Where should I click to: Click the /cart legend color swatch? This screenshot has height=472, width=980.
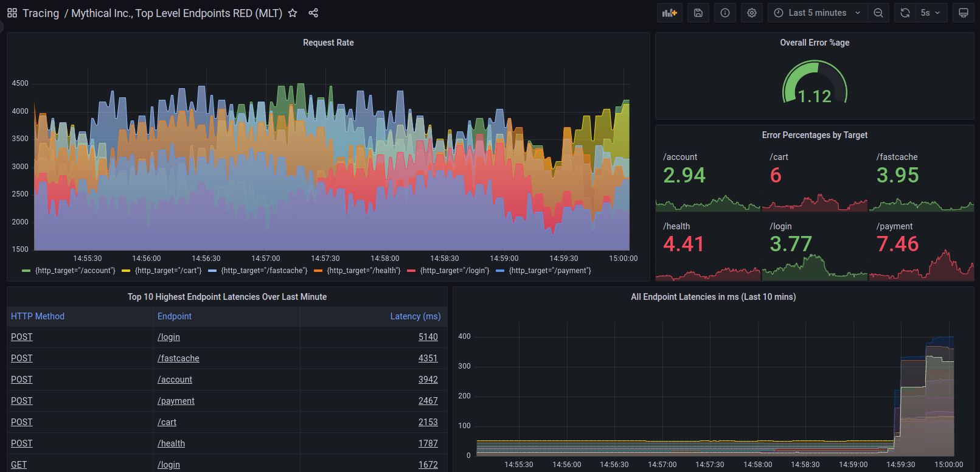tap(126, 271)
